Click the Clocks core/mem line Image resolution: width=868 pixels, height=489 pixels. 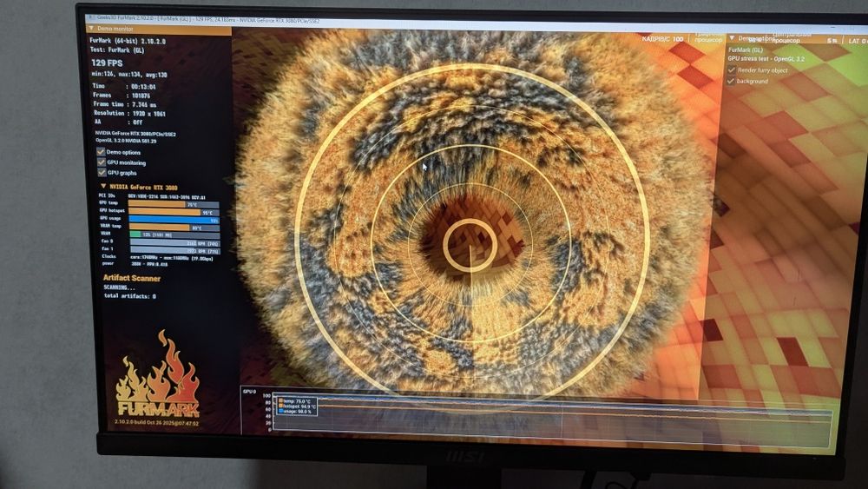pos(158,257)
